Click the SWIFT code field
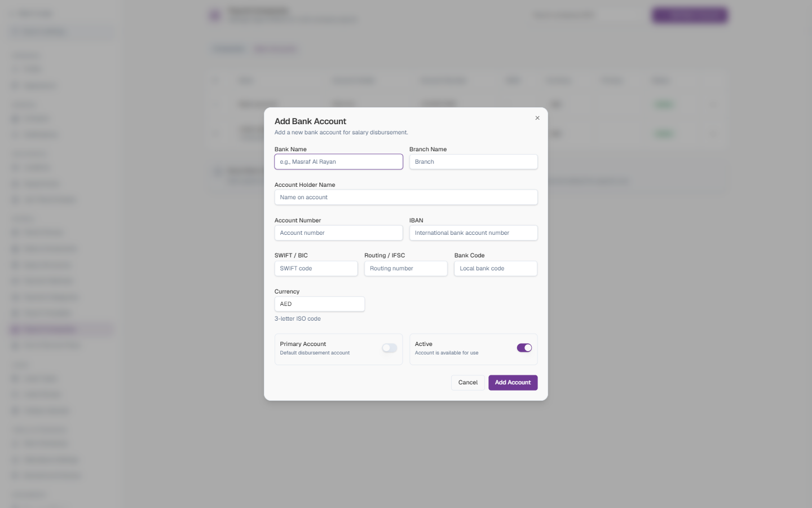This screenshot has width=812, height=508. (x=316, y=269)
